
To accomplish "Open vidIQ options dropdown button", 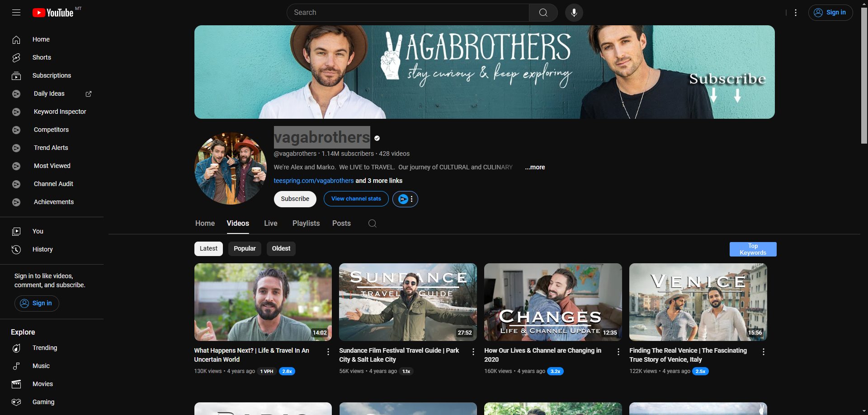I will pyautogui.click(x=405, y=199).
